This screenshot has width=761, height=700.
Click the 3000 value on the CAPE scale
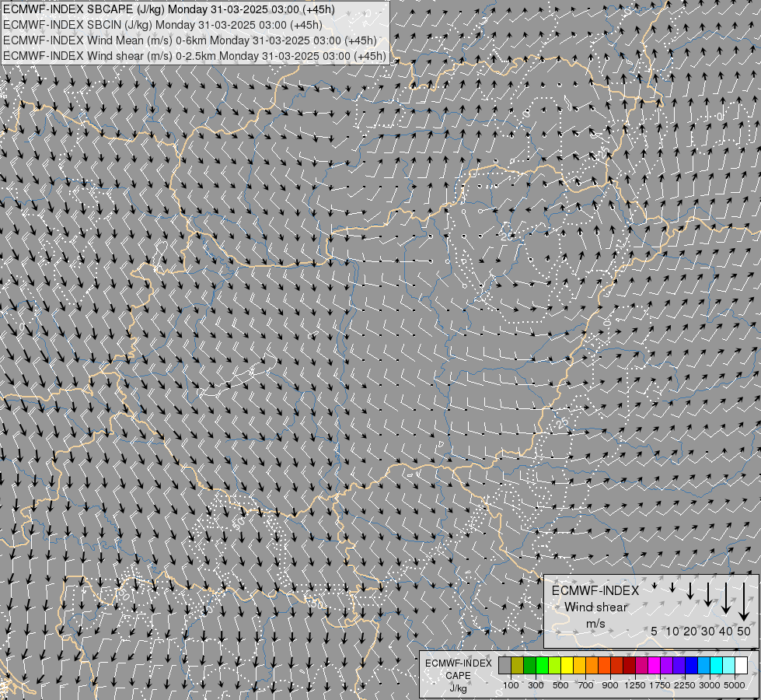tap(709, 685)
